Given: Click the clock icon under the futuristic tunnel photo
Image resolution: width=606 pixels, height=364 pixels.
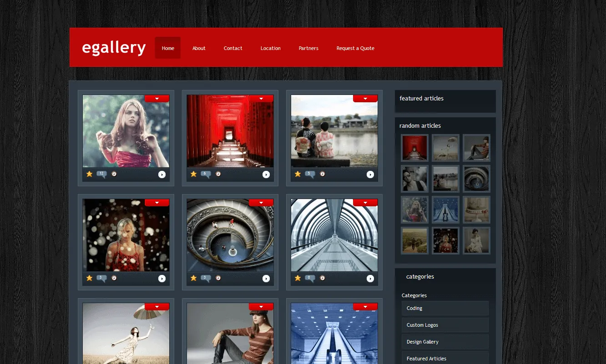Looking at the screenshot, I should [323, 278].
